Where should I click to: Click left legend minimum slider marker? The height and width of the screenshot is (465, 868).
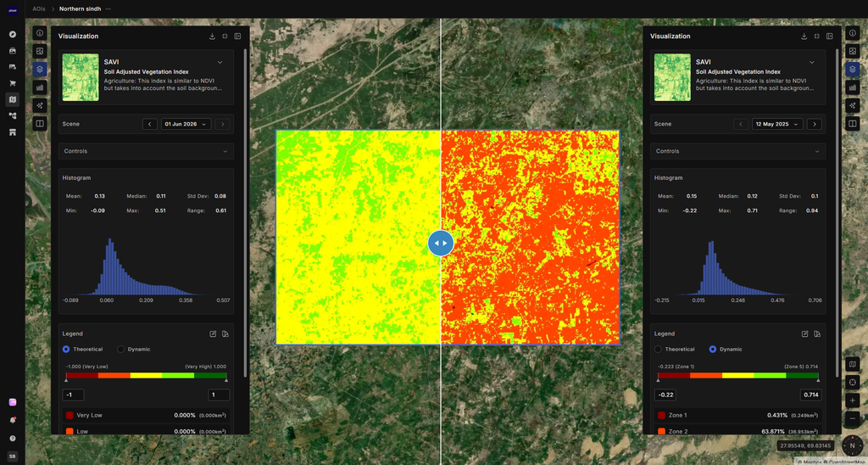point(66,380)
